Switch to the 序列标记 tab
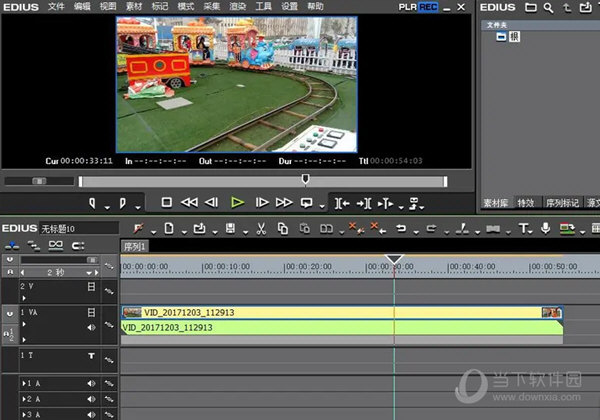600x420 pixels. [562, 203]
